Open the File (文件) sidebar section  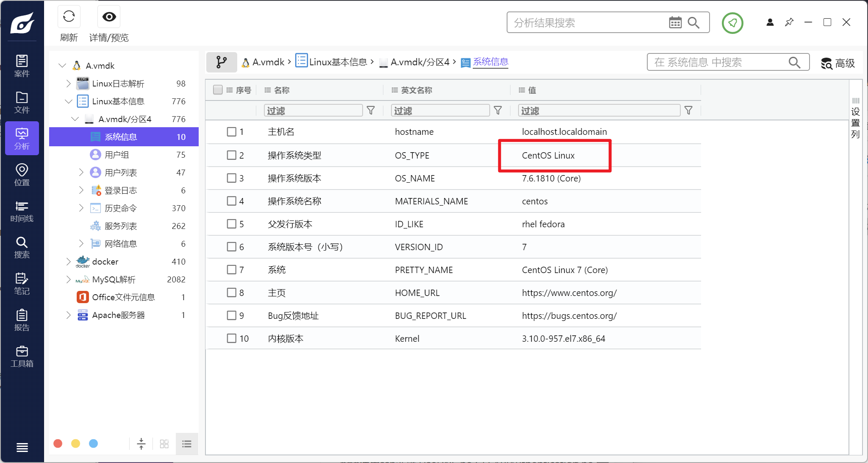22,102
